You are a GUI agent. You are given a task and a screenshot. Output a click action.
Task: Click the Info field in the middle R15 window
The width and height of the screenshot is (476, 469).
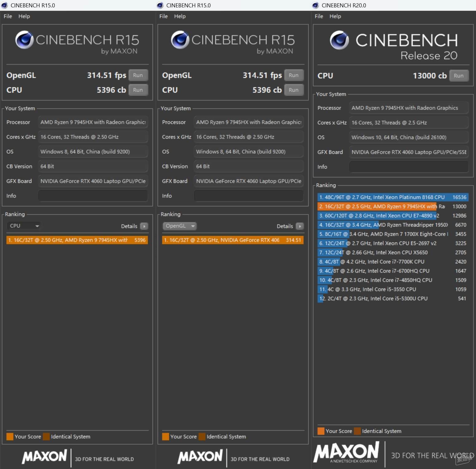click(248, 196)
